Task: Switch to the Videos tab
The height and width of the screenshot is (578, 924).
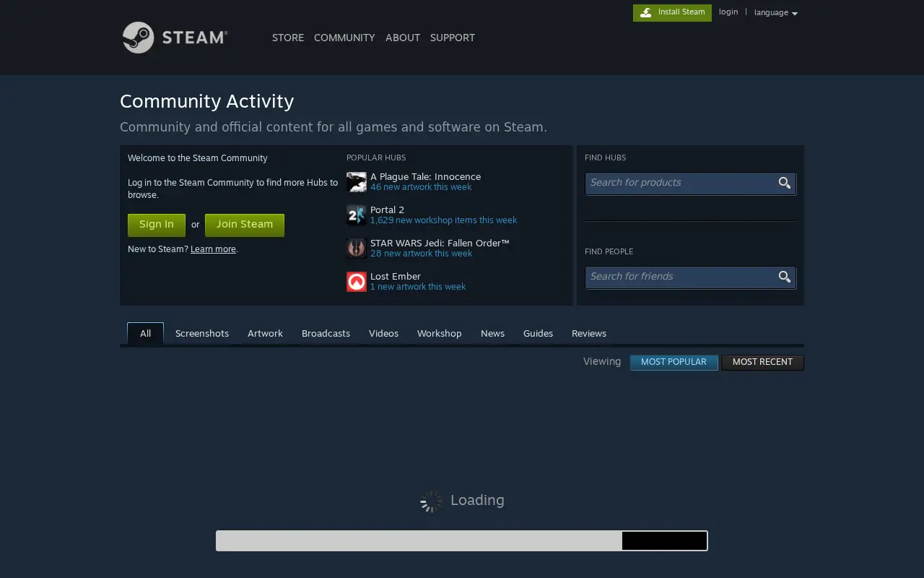Action: (383, 333)
